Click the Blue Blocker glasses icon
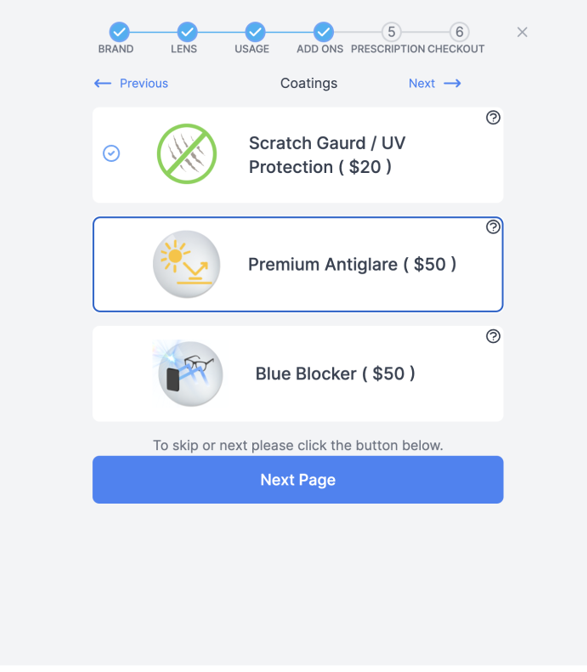Screen dimensions: 587x672 point(188,373)
